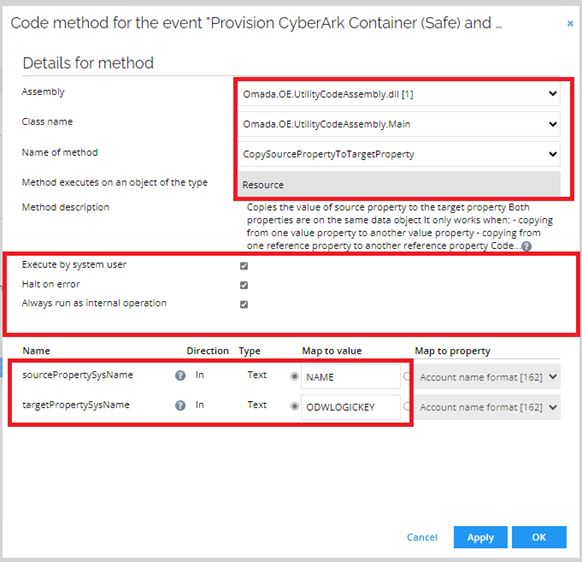The height and width of the screenshot is (562, 582).
Task: Toggle Execute by system user checkbox
Action: pos(244,266)
